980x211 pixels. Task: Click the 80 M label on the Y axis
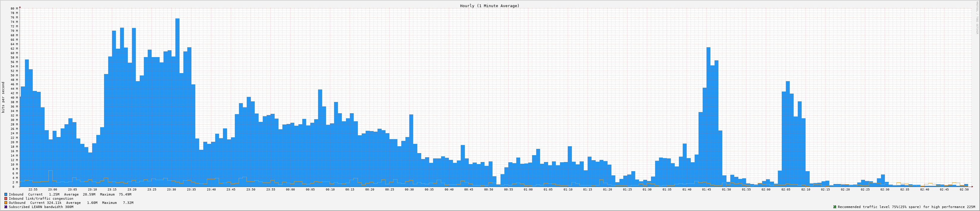(x=14, y=8)
